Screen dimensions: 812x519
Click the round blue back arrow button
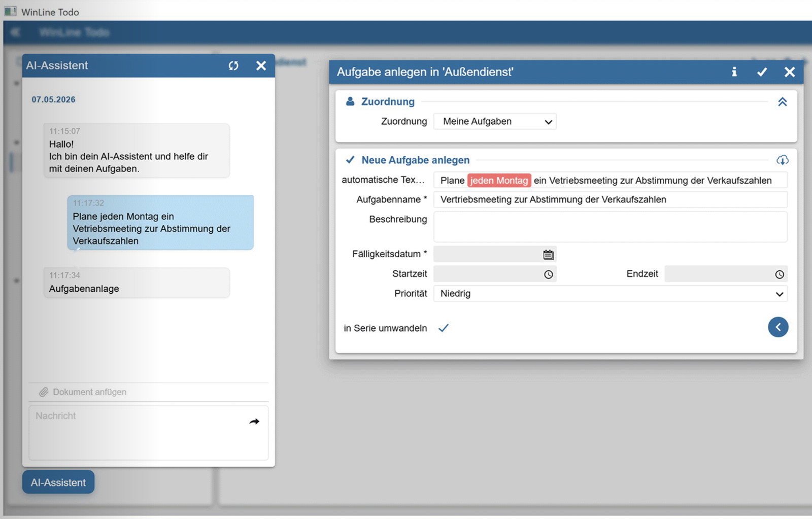coord(778,327)
